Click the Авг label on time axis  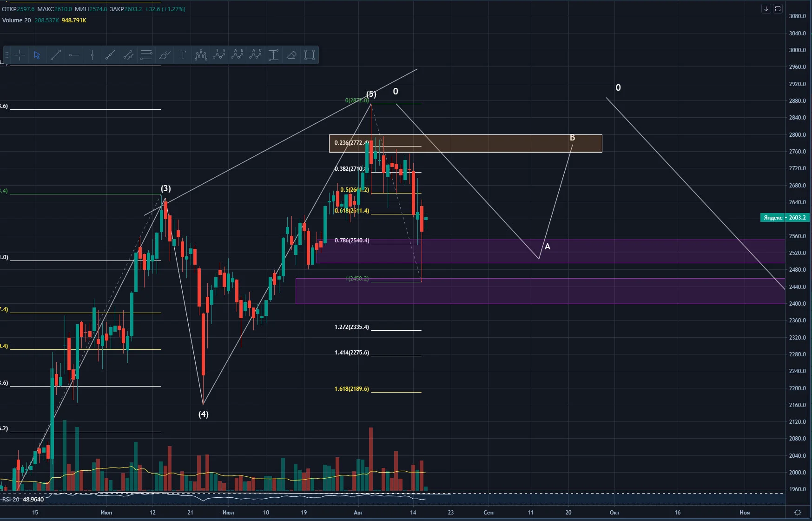(358, 512)
